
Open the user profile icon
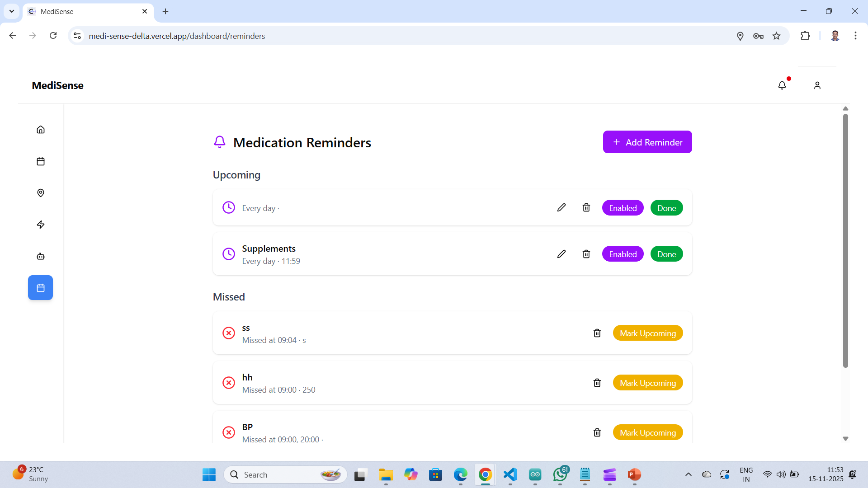817,85
